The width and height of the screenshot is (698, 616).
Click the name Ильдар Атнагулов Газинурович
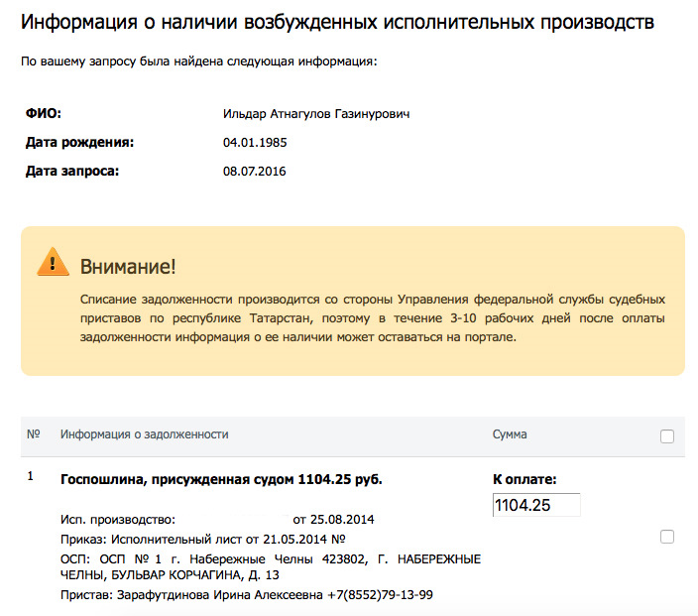(x=316, y=114)
